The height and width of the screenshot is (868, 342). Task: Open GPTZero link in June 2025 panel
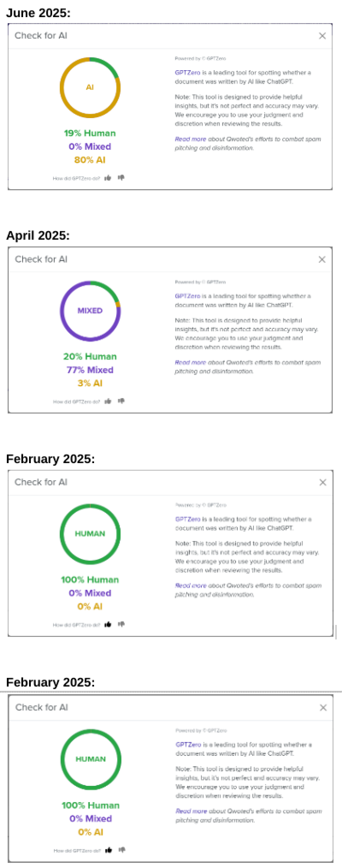(x=188, y=73)
